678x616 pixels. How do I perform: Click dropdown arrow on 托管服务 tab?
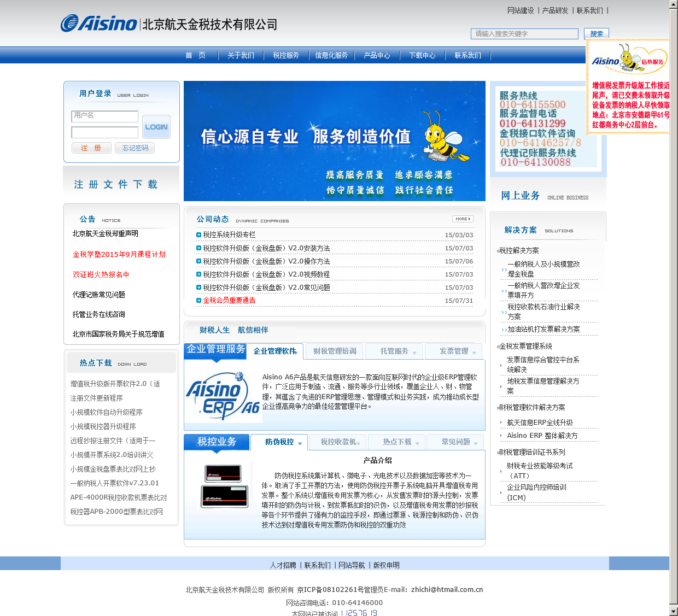pyautogui.click(x=414, y=353)
